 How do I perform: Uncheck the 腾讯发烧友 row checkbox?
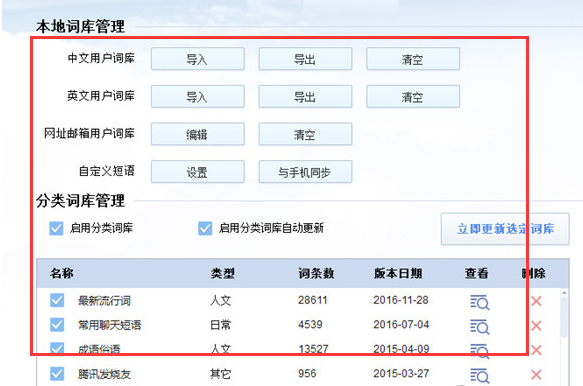click(x=57, y=374)
